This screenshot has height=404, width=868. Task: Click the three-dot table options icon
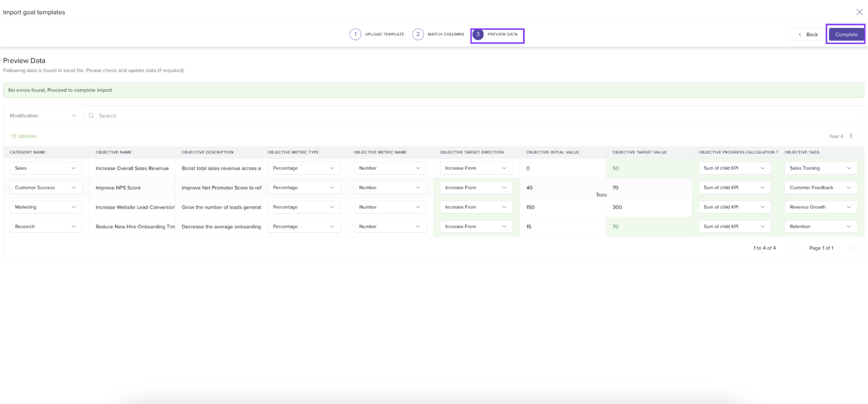tap(851, 136)
